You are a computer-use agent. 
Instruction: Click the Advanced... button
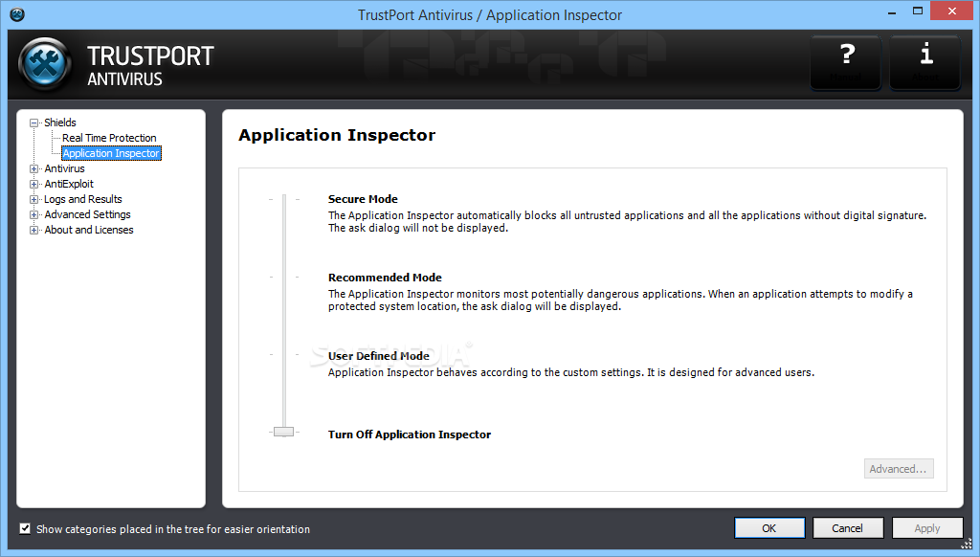[899, 469]
